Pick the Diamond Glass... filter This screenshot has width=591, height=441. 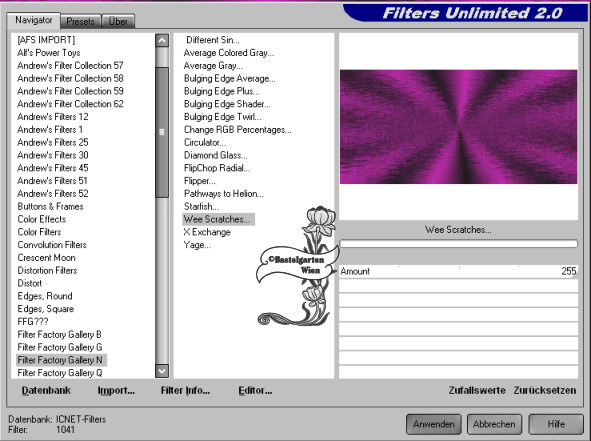[216, 155]
